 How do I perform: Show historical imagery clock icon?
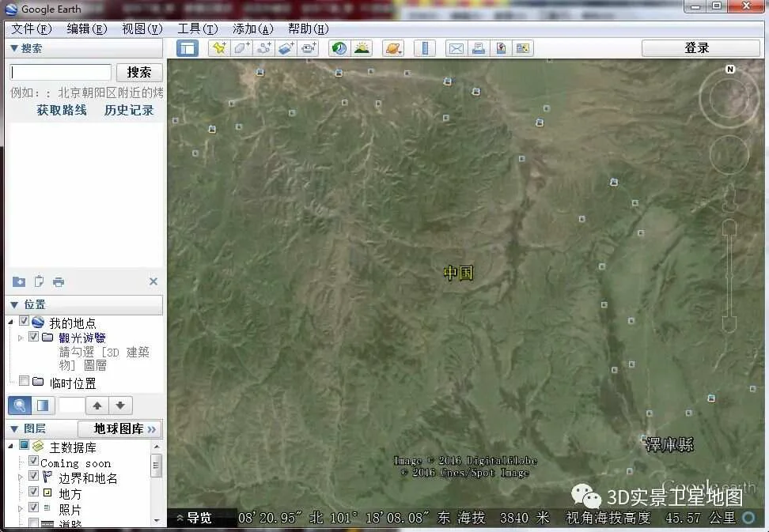(339, 48)
